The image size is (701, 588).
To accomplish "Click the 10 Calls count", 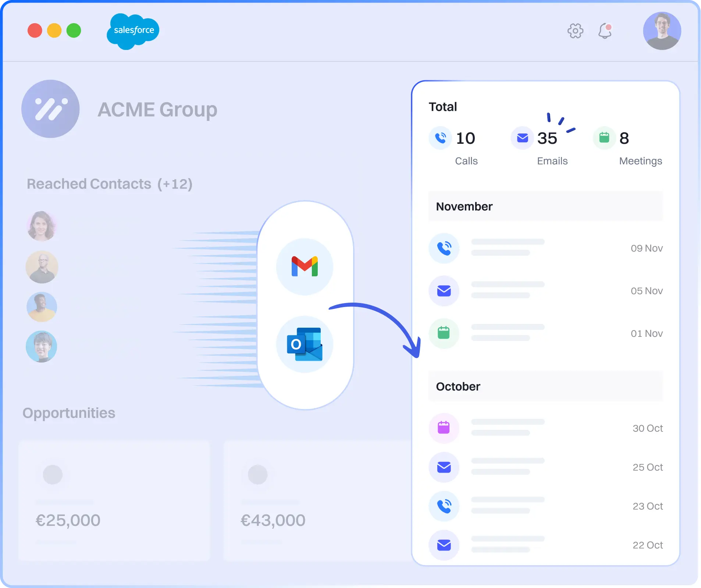I will [x=466, y=138].
